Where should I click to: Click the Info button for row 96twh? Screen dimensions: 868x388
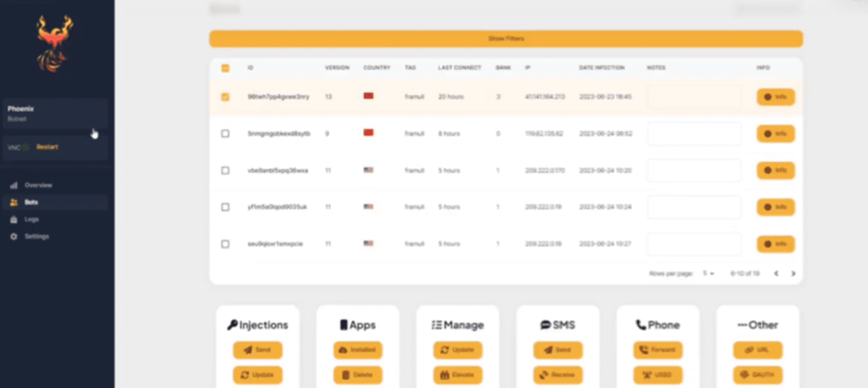[x=775, y=97]
